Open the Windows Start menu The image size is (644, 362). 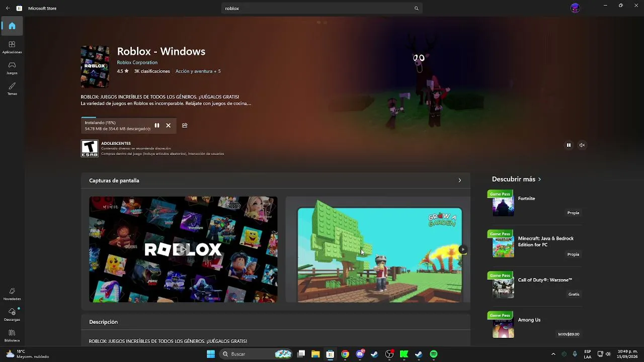211,354
